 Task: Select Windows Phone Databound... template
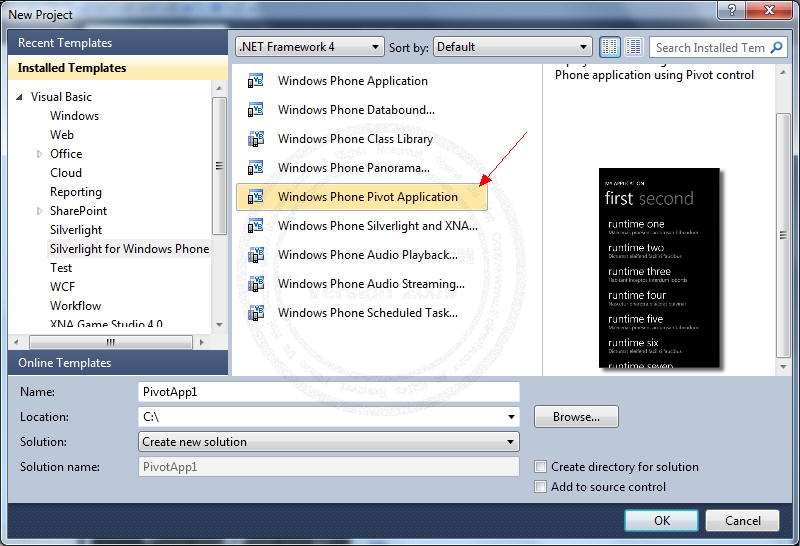pos(356,110)
